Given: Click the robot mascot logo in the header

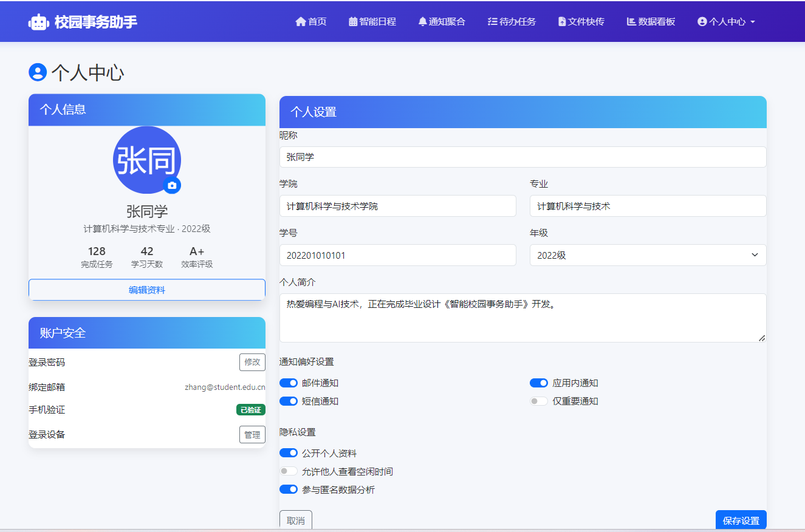Looking at the screenshot, I should pyautogui.click(x=38, y=21).
